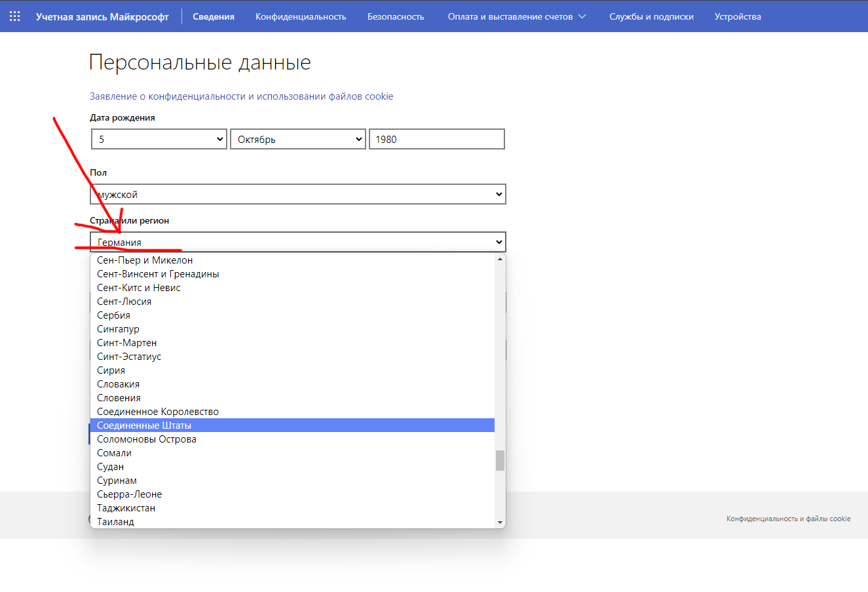Collapse the country dropdown showing Германия
Viewport: 868px width, 592px height.
[298, 242]
